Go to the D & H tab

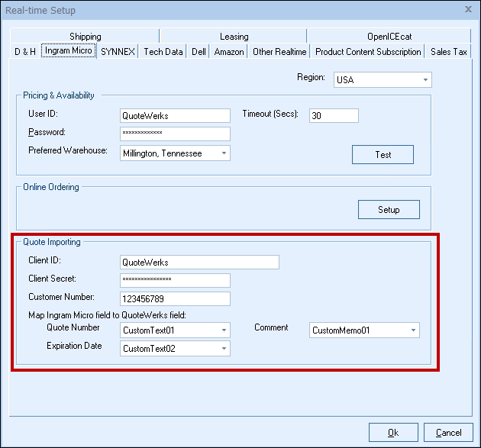[x=25, y=51]
